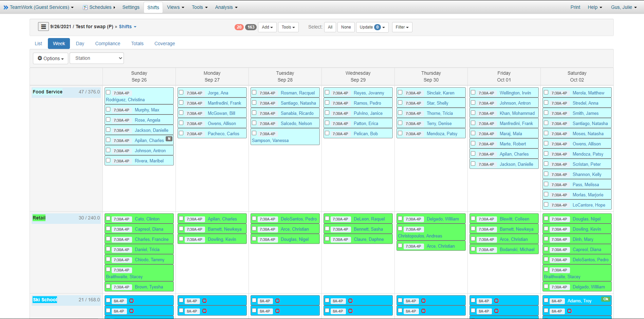Click the Ok badge on Adams Troy shift
This screenshot has height=319, width=644.
(606, 299)
